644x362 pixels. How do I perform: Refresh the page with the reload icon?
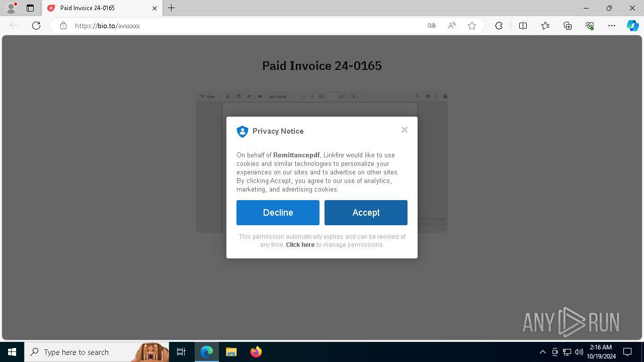[x=36, y=26]
